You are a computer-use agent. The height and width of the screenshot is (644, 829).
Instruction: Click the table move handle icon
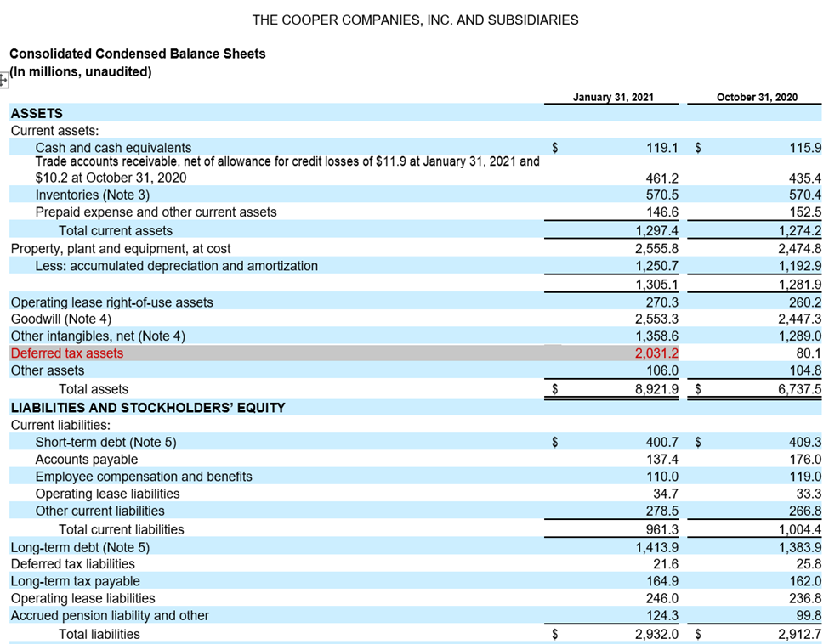tap(3, 79)
